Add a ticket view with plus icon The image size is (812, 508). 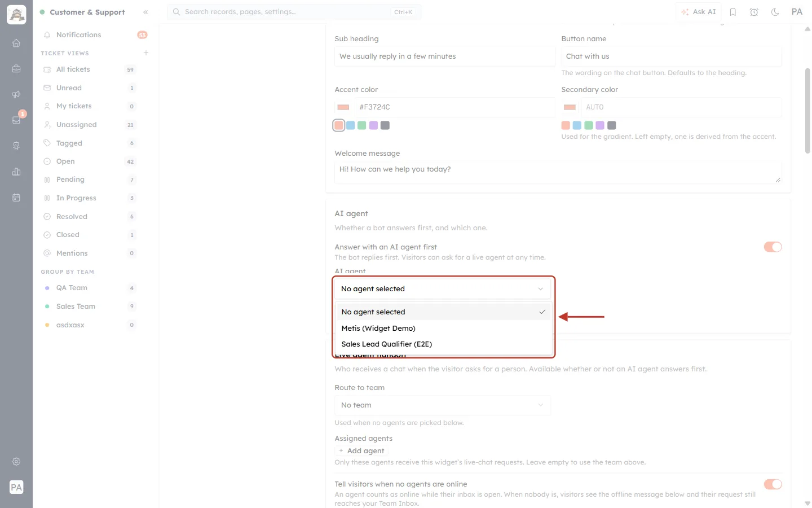146,53
